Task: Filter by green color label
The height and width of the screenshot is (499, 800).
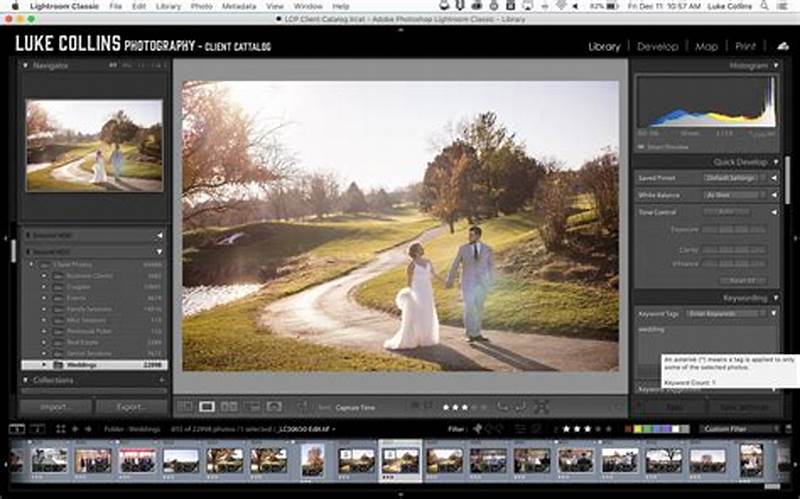Action: click(x=647, y=429)
